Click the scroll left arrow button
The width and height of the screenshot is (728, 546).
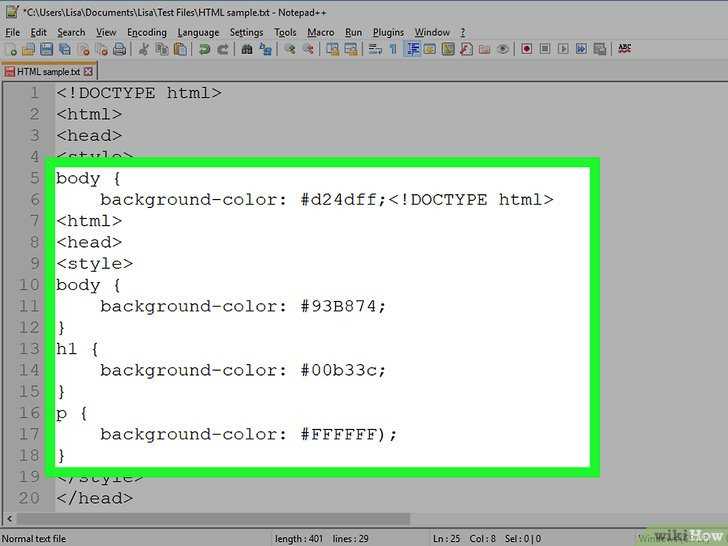(9, 518)
